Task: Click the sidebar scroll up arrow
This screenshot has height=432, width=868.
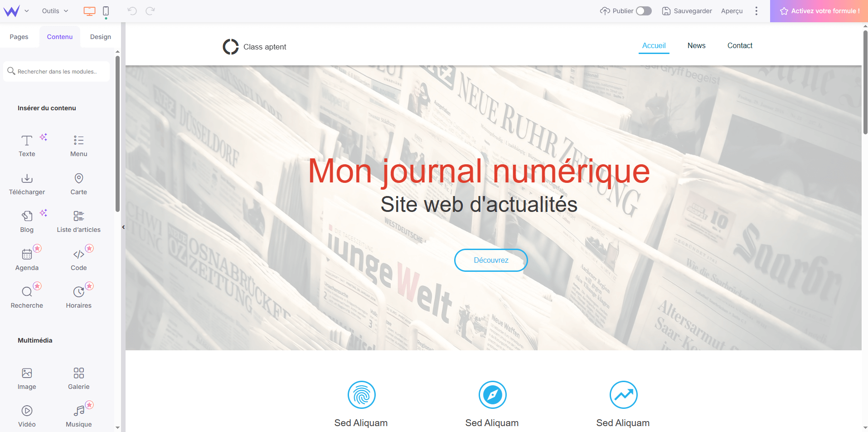Action: 117,51
